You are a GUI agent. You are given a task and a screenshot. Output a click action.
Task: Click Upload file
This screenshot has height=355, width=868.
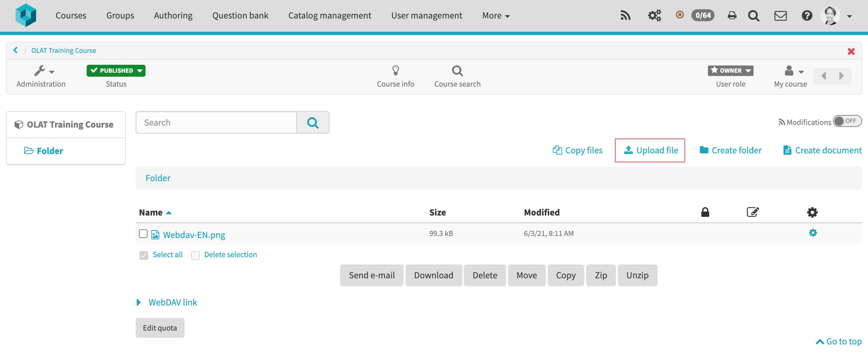[x=651, y=150]
